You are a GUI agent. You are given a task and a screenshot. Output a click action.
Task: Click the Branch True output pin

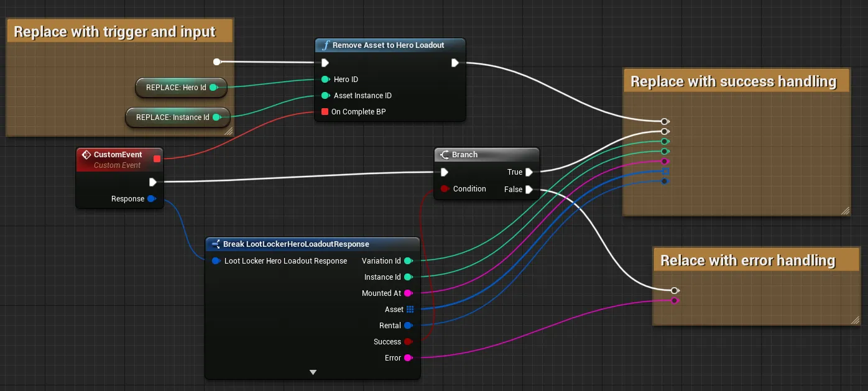click(529, 172)
